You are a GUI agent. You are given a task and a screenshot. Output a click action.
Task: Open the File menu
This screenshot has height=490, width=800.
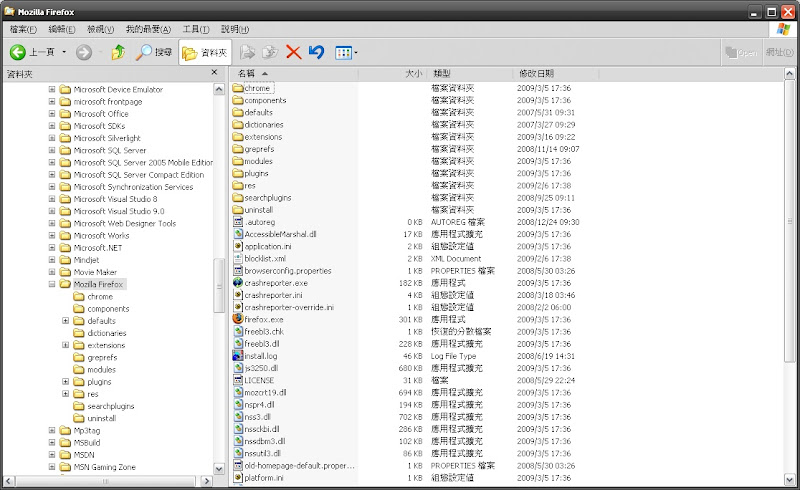[23, 30]
